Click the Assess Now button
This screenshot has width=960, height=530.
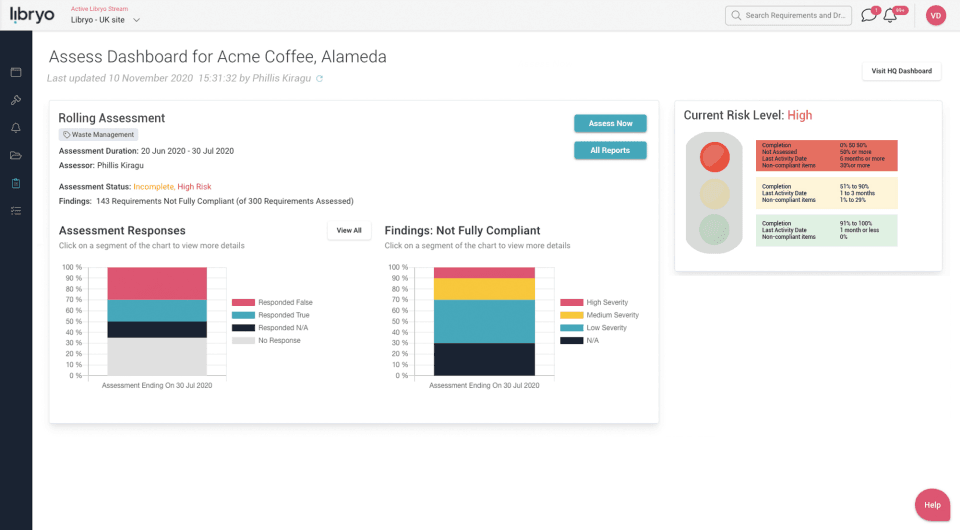(x=610, y=123)
